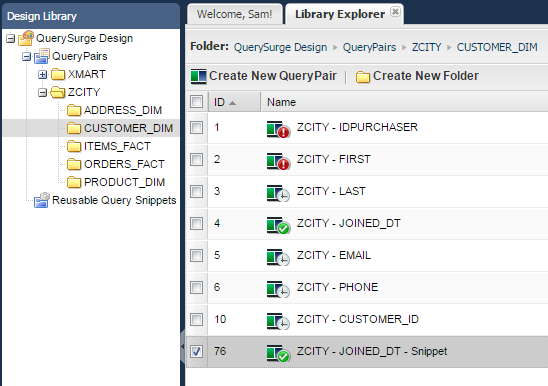Click Create New Folder button
This screenshot has height=386, width=548.
tap(417, 76)
